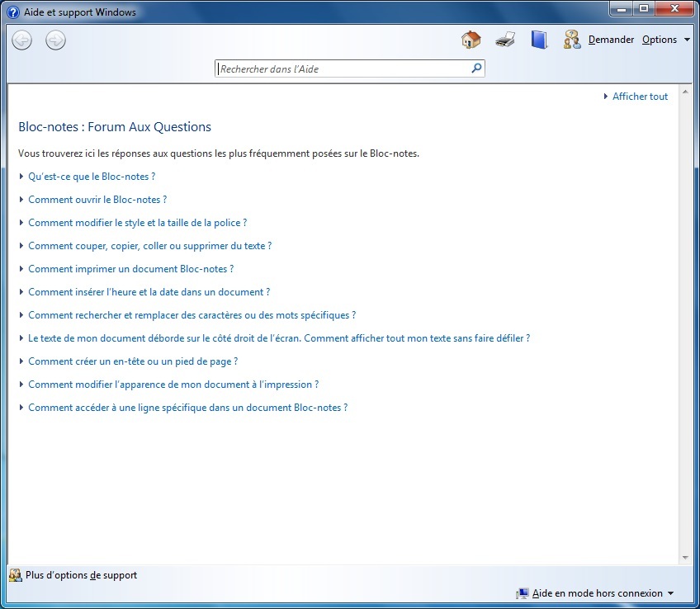Click the Home icon in the help toolbar
Screen dimensions: 700x609
coord(471,40)
